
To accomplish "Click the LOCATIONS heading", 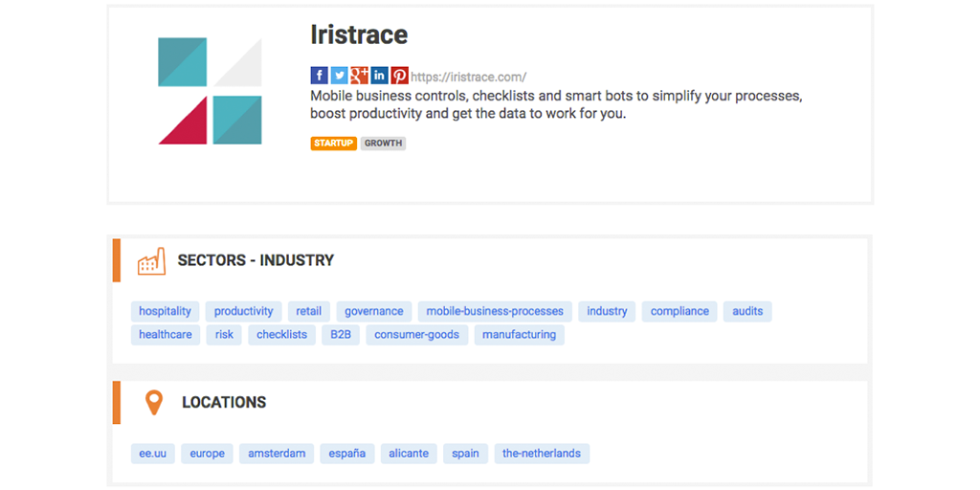I will click(224, 403).
